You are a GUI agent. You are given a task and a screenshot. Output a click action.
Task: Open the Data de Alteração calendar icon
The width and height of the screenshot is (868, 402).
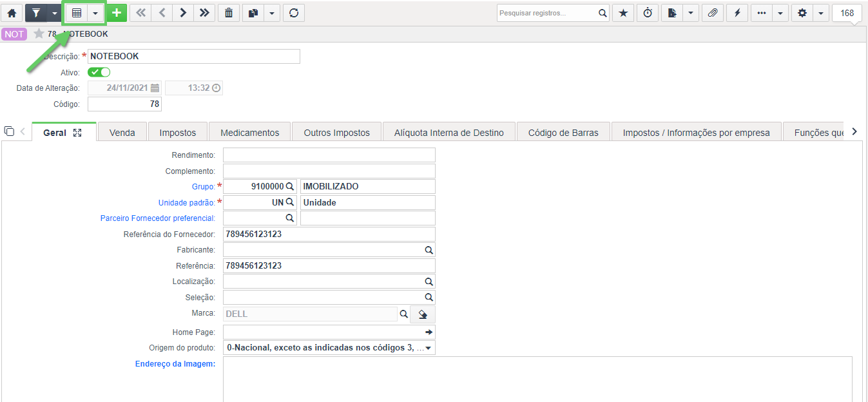[x=155, y=88]
